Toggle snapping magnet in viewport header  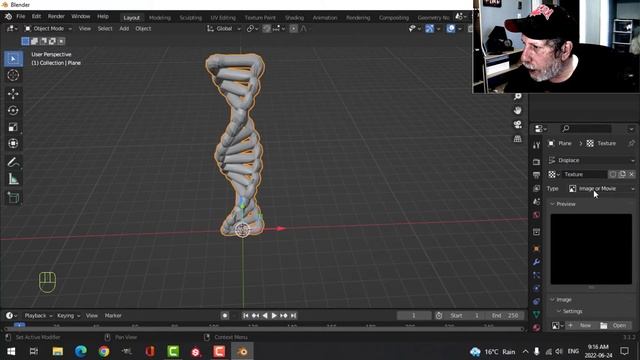(267, 29)
